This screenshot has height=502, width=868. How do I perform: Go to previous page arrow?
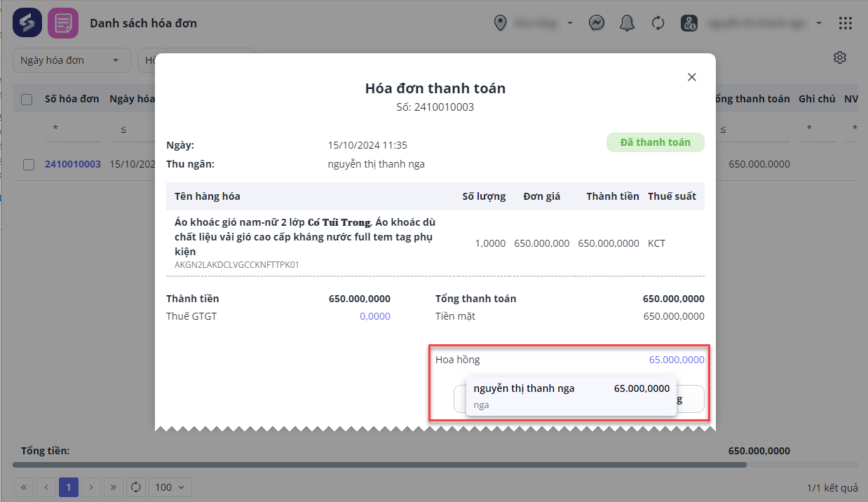(46, 487)
